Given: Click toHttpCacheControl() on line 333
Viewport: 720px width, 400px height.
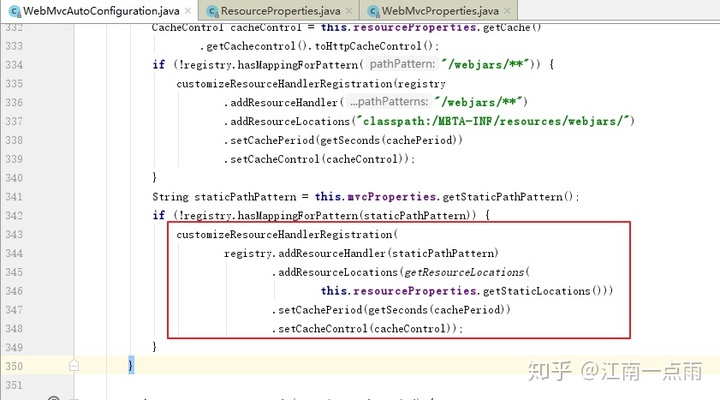Looking at the screenshot, I should pos(373,46).
